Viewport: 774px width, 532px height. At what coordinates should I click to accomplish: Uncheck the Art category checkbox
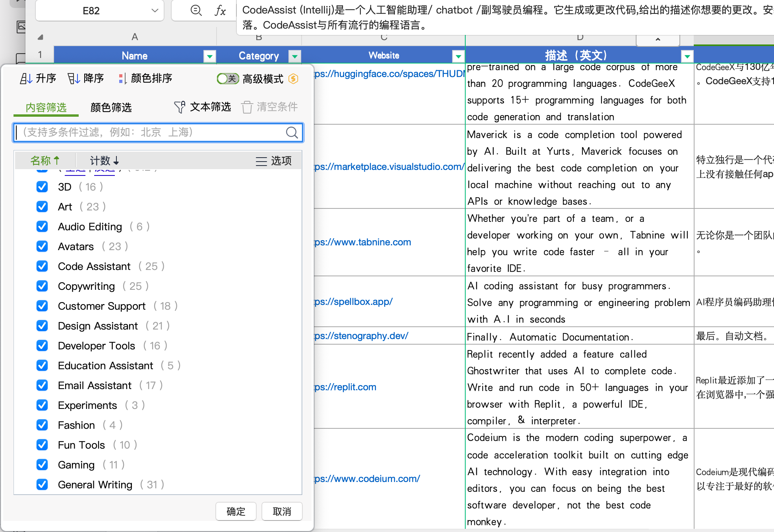[x=42, y=206]
